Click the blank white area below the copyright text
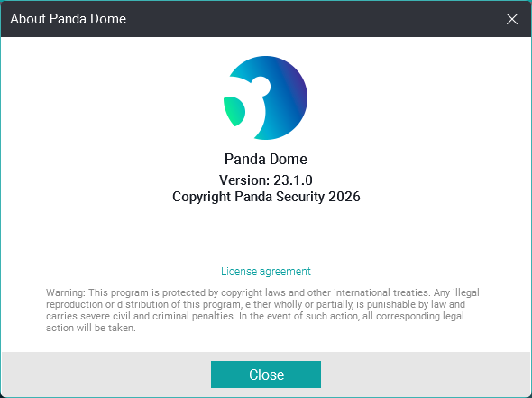This screenshot has height=398, width=532. click(x=266, y=235)
